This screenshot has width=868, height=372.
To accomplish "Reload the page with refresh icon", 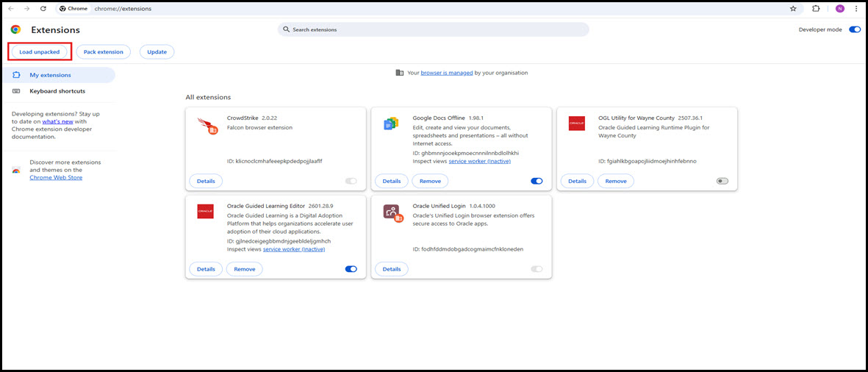I will tap(43, 9).
